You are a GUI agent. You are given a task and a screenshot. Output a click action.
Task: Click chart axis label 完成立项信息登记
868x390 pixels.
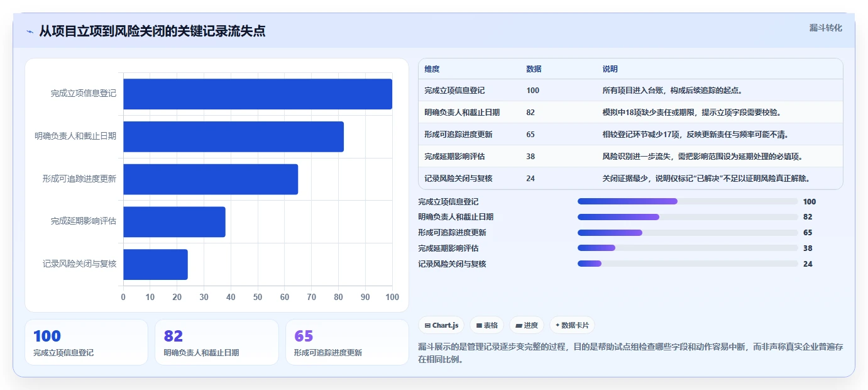click(84, 93)
